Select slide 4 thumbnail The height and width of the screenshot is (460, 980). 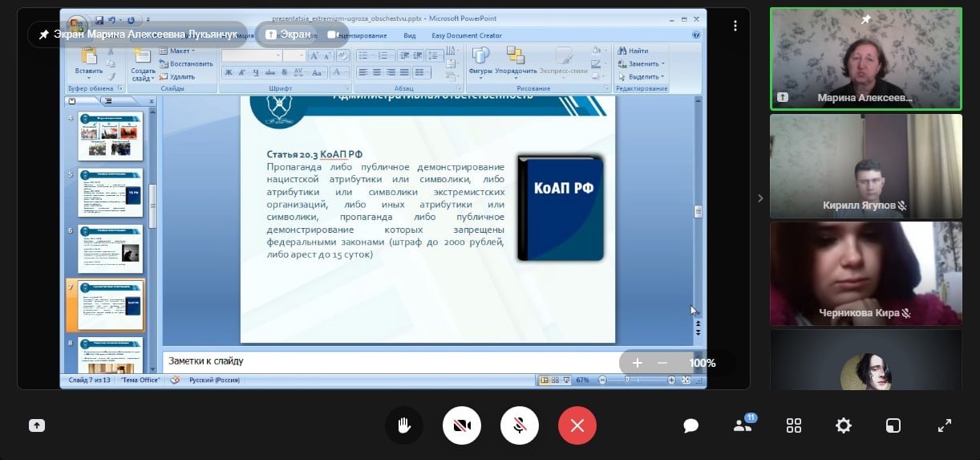(111, 136)
